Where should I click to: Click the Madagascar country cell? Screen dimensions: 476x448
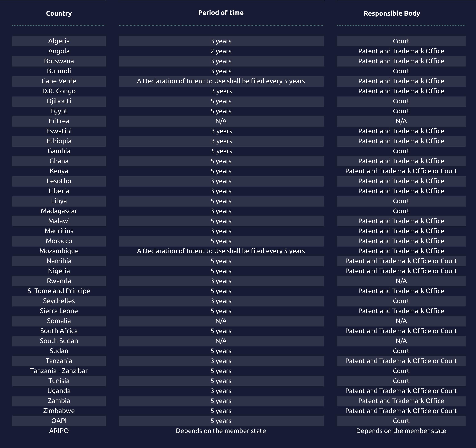tap(59, 211)
